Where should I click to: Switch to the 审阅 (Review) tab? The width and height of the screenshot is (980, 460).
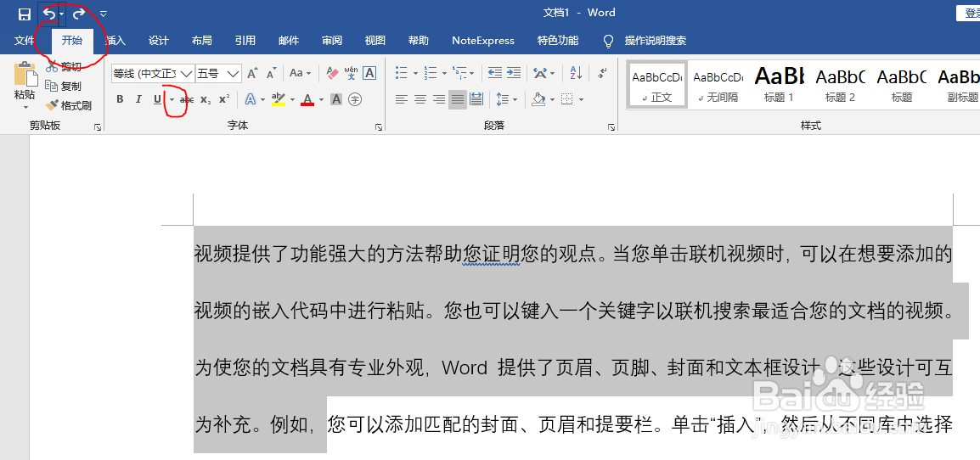click(332, 41)
